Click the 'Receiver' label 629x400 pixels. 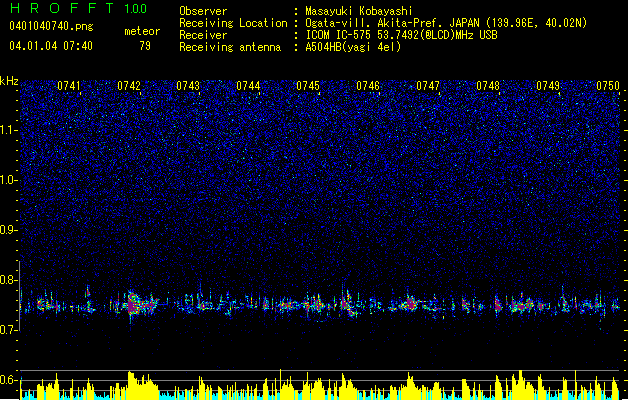point(203,35)
